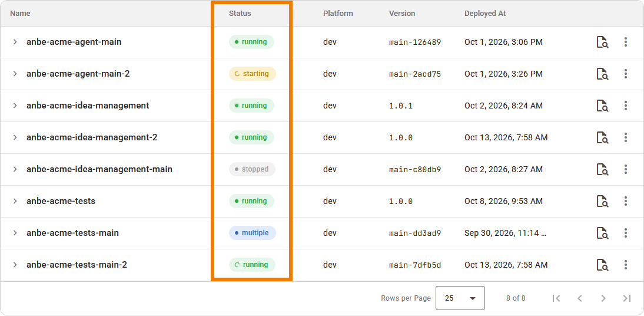Image resolution: width=644 pixels, height=316 pixels.
Task: Expand the anbe-acme-agent-main row
Action: pos(15,42)
